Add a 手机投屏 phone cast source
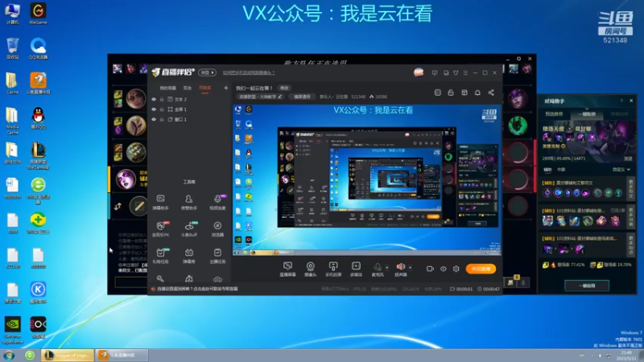Viewport: 644px width, 362px height. click(333, 269)
